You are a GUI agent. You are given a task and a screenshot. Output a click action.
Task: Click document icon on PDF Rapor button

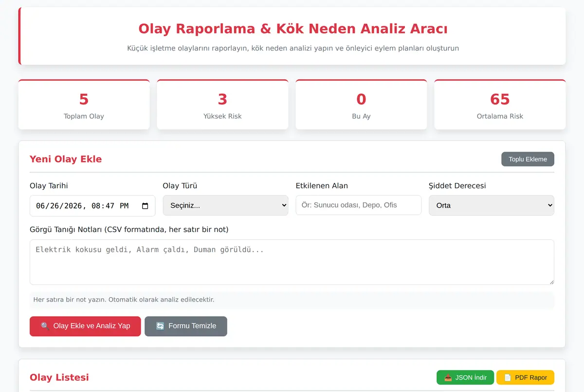[x=508, y=377]
